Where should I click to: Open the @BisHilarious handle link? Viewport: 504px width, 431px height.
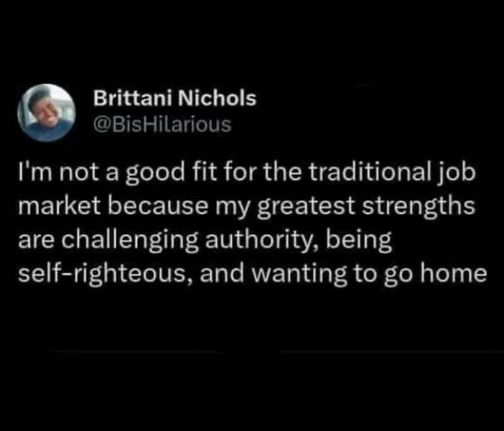[x=163, y=124]
